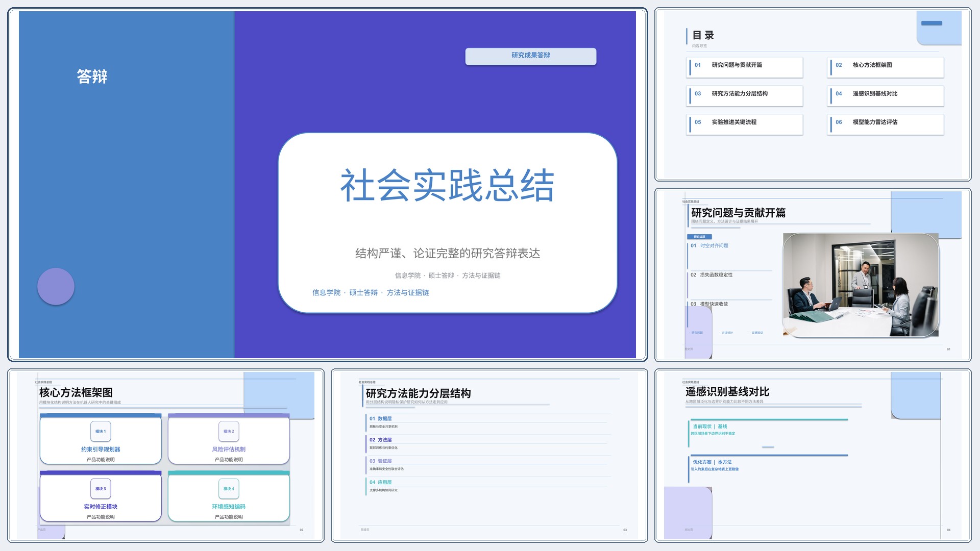The height and width of the screenshot is (551, 980).
Task: Click the 模块 2 icon box
Action: (229, 432)
